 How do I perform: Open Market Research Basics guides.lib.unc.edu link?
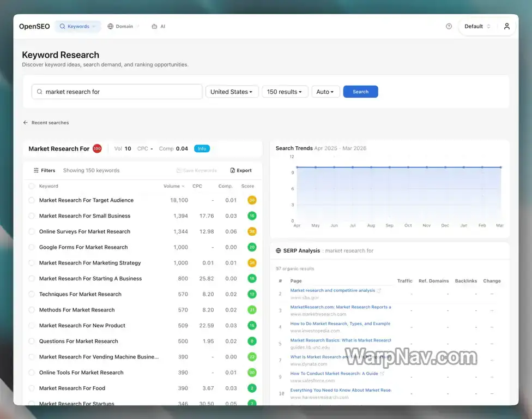tap(341, 340)
